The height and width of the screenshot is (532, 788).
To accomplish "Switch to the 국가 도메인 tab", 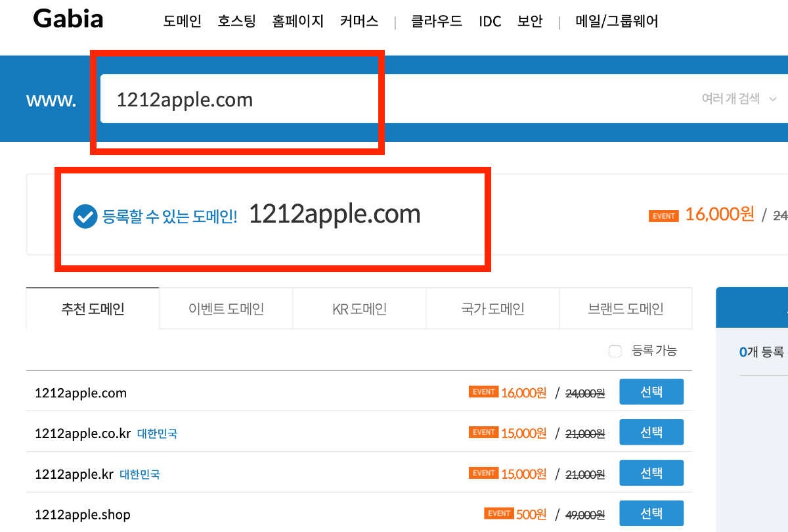I will coord(493,308).
